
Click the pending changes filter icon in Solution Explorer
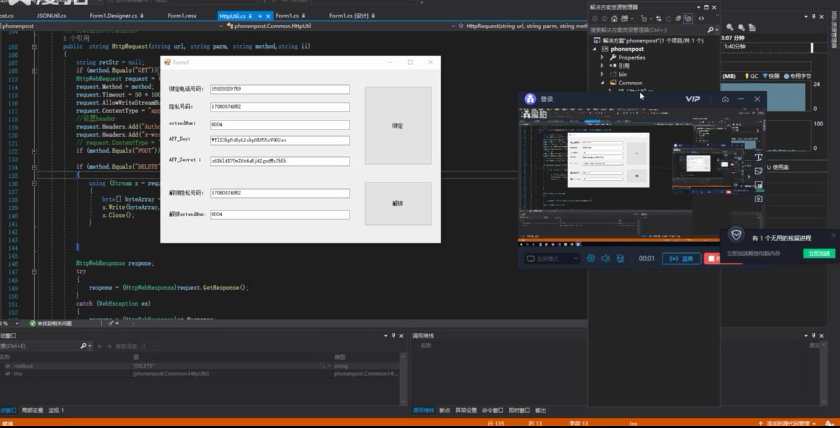[x=644, y=19]
